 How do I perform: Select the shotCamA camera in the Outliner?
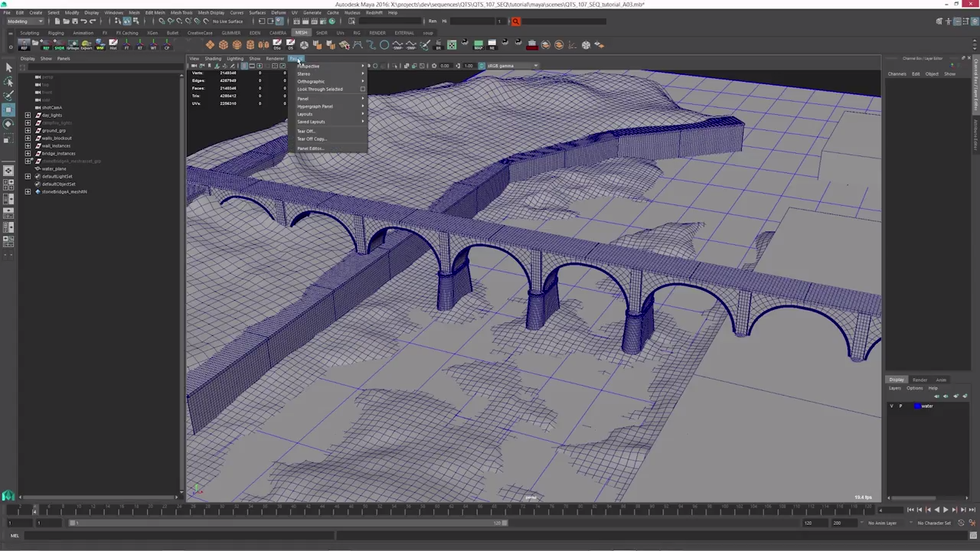(x=54, y=107)
